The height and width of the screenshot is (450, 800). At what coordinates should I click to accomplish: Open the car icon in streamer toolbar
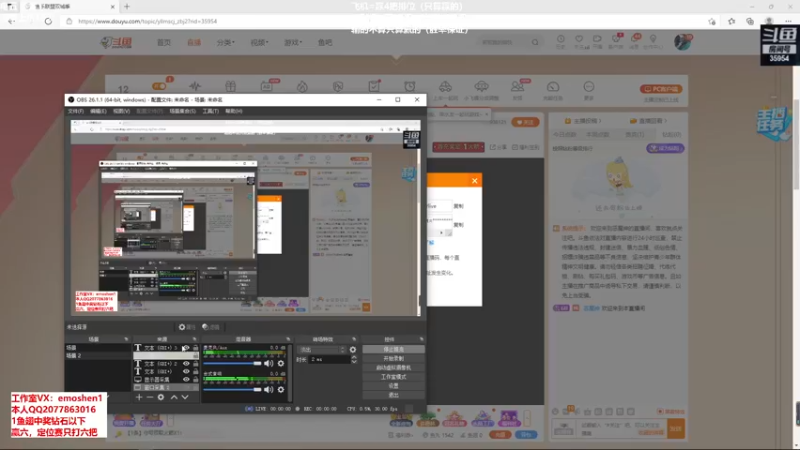click(x=445, y=86)
